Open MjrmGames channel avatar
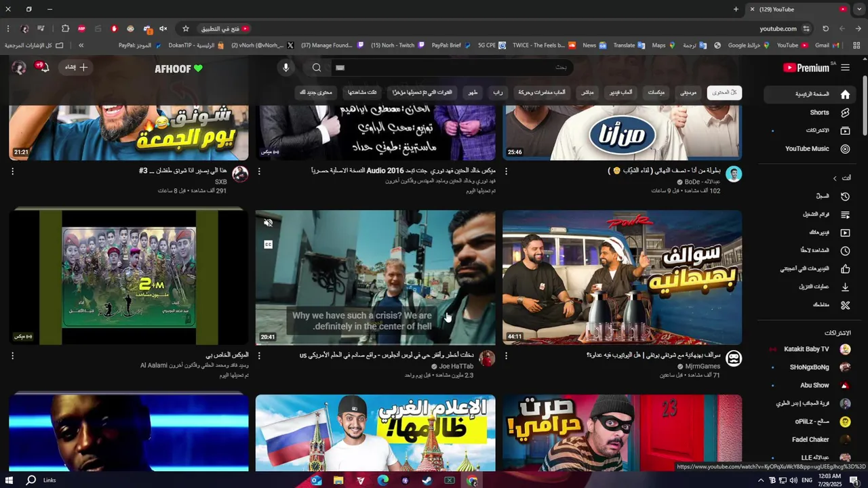 tap(734, 359)
